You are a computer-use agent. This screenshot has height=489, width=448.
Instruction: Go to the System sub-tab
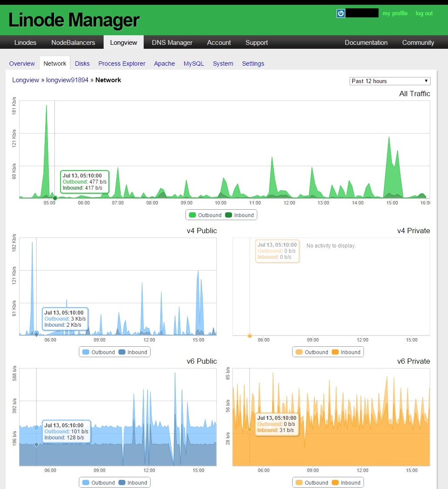pos(223,64)
